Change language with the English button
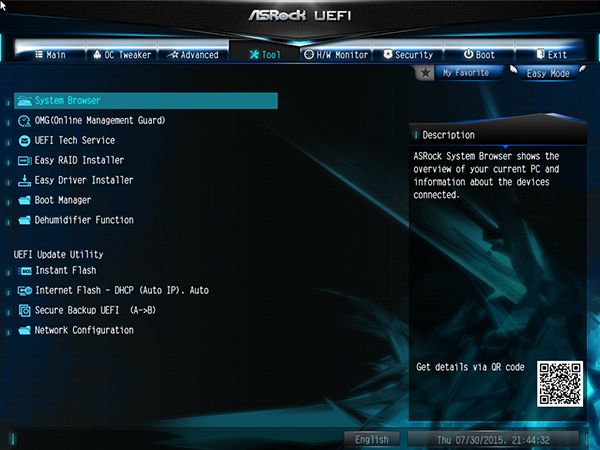This screenshot has width=600, height=450. (372, 439)
